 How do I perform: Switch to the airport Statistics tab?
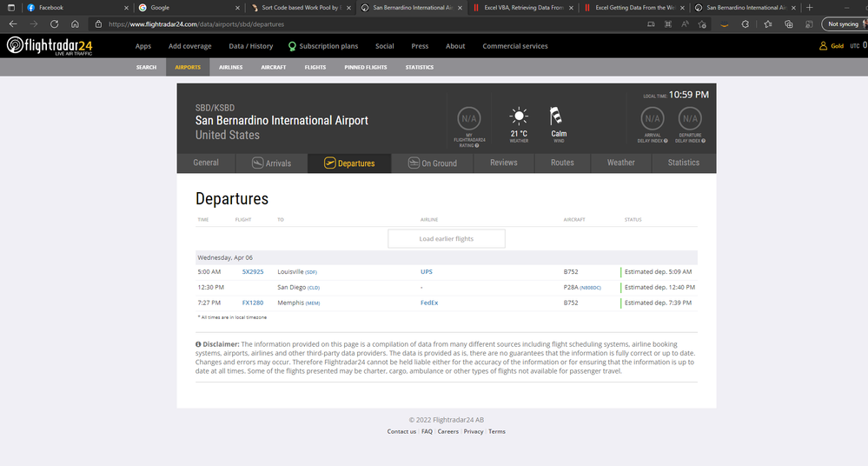(684, 163)
